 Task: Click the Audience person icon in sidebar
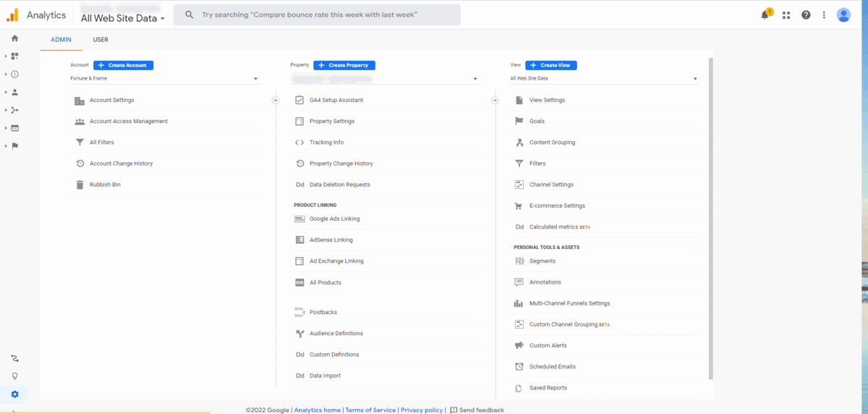click(x=14, y=92)
